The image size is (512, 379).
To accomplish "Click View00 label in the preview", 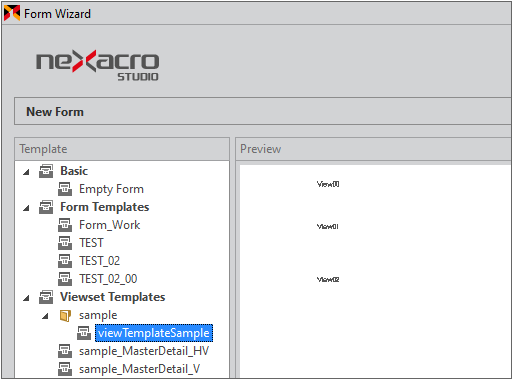I will 328,184.
